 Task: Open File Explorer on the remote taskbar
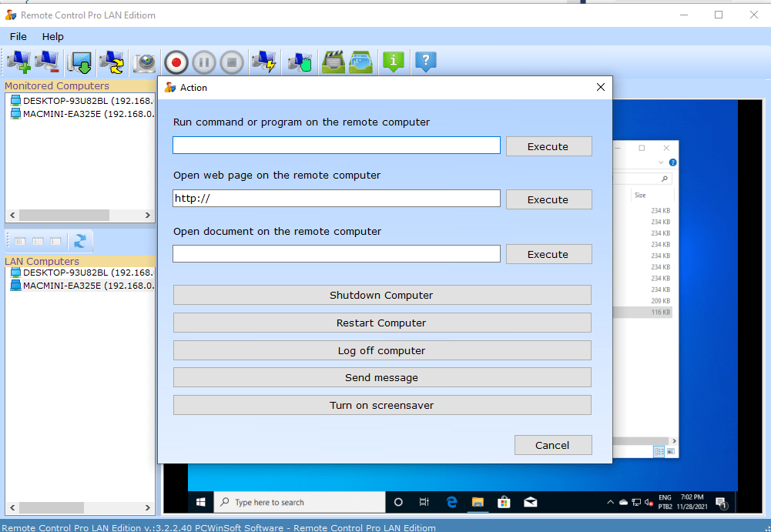coord(478,502)
